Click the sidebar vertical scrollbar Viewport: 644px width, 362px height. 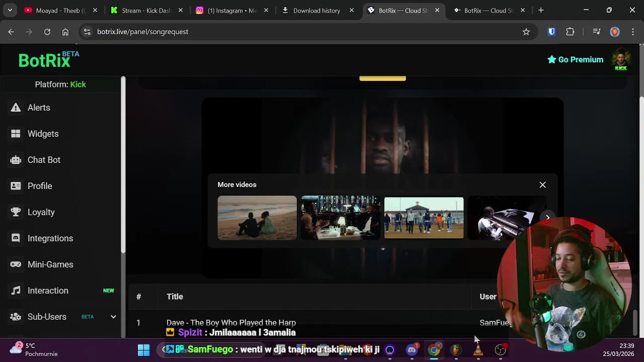pyautogui.click(x=123, y=165)
